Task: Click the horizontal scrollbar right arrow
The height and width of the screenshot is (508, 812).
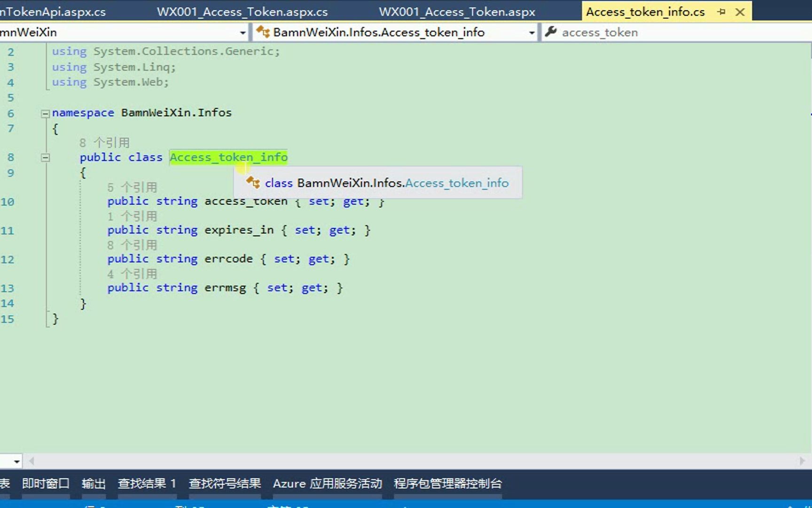Action: pyautogui.click(x=802, y=461)
